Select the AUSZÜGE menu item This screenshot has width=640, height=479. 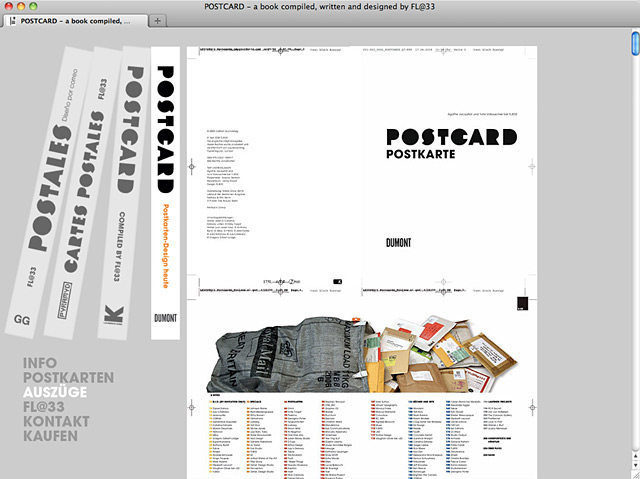[x=55, y=392]
